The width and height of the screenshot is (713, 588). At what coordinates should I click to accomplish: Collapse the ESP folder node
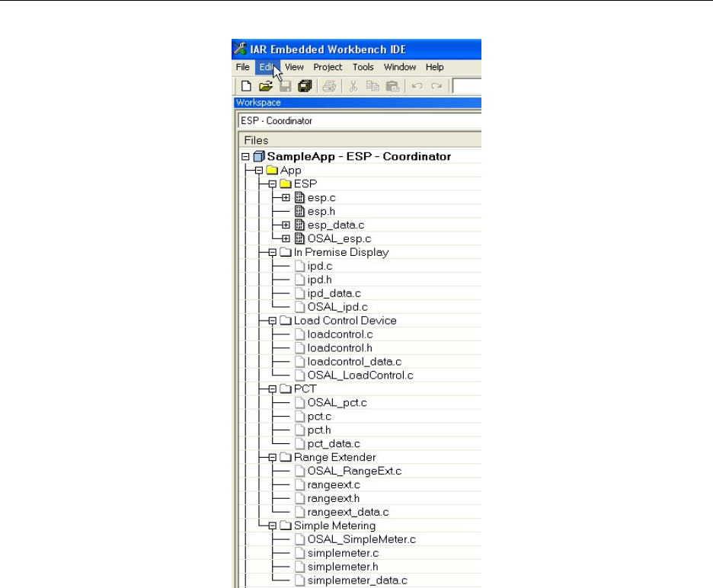pos(273,184)
